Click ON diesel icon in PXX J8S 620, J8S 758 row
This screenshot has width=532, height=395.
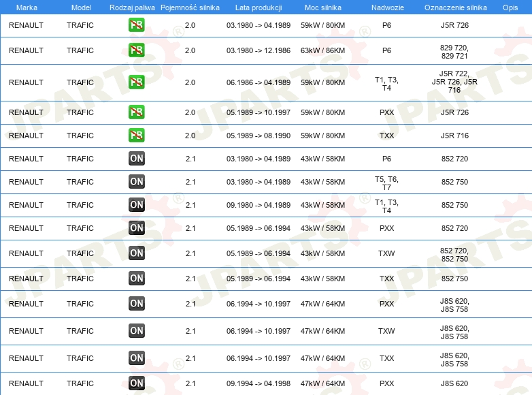[x=136, y=303]
